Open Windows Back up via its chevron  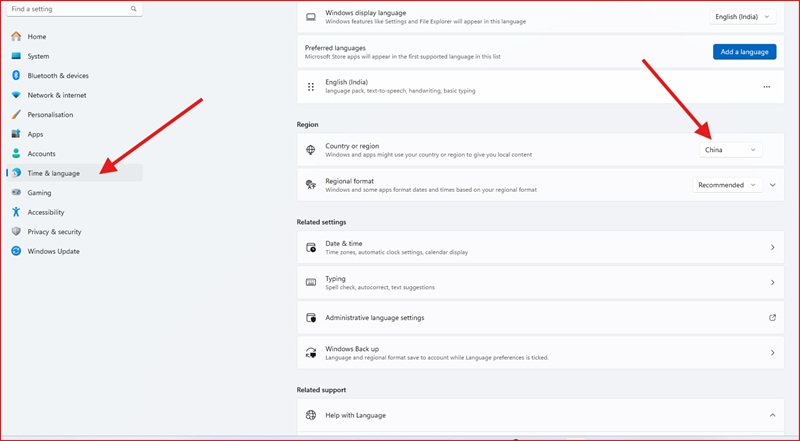coord(772,353)
